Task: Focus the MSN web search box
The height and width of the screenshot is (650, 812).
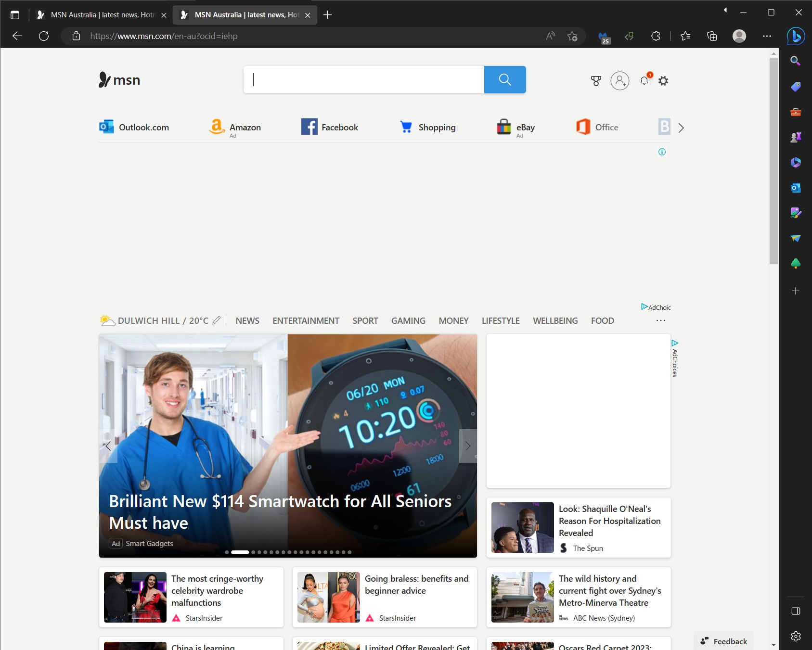Action: point(364,79)
